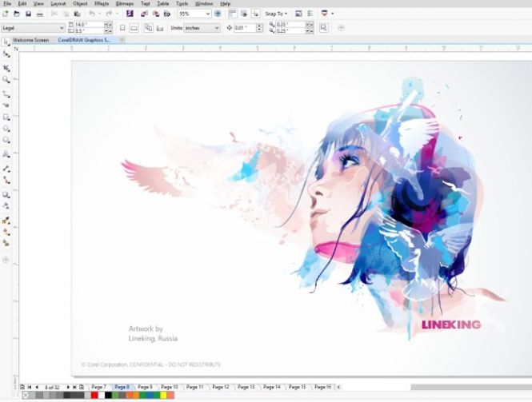Viewport: 532px width, 402px height.
Task: Click the New document icon
Action: [5, 14]
